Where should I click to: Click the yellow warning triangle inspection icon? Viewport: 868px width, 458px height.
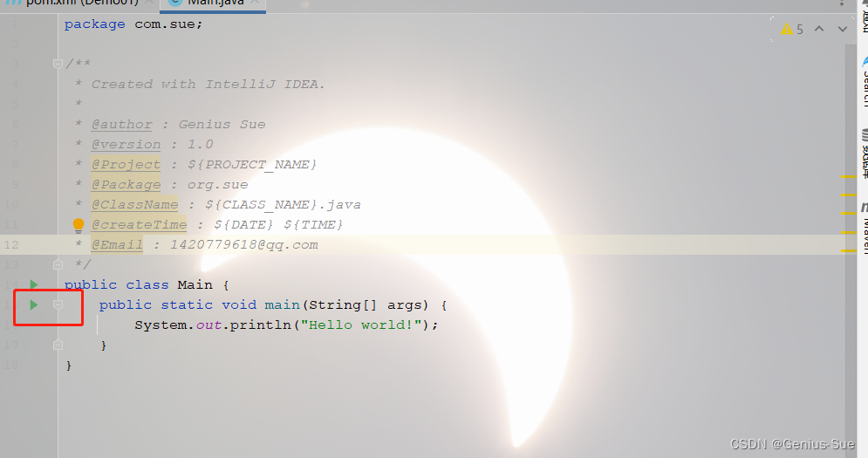[787, 30]
